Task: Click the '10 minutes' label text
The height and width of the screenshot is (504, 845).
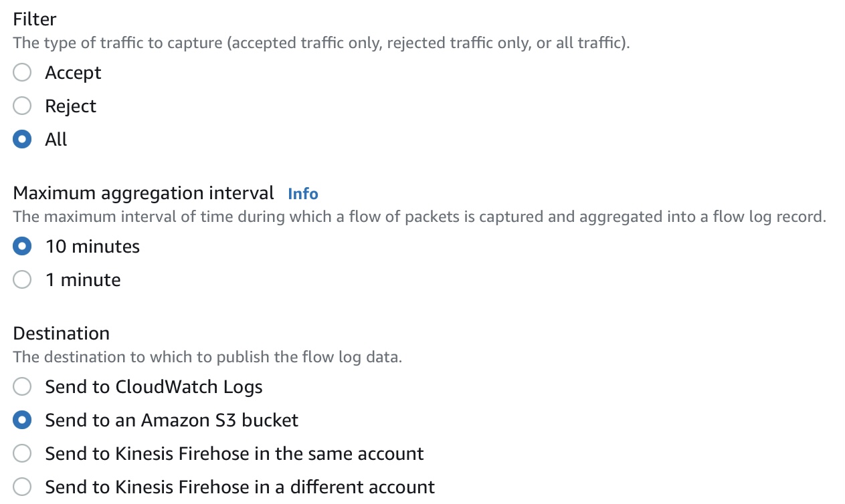Action: (x=92, y=247)
